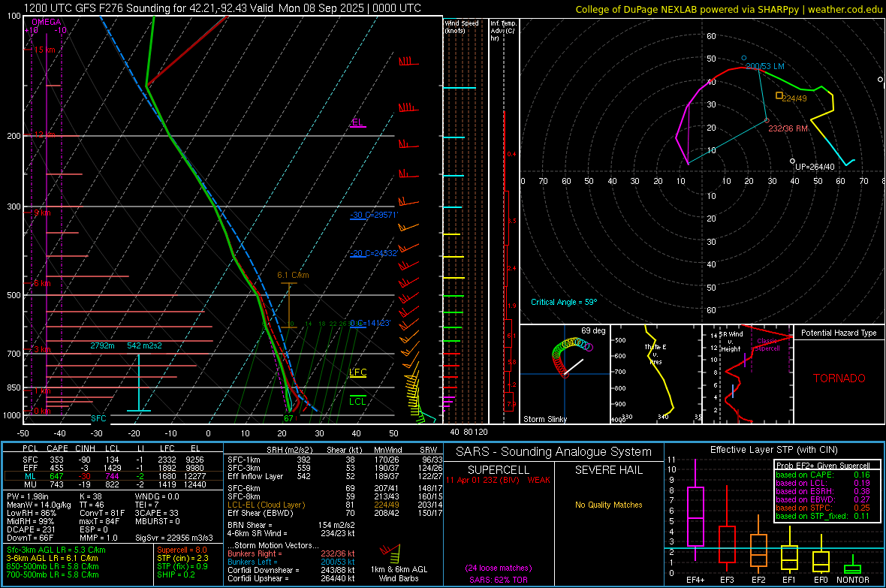Screen dimensions: 886x588
Task: Click the Theta-E v. Pres label
Action: tap(655, 354)
